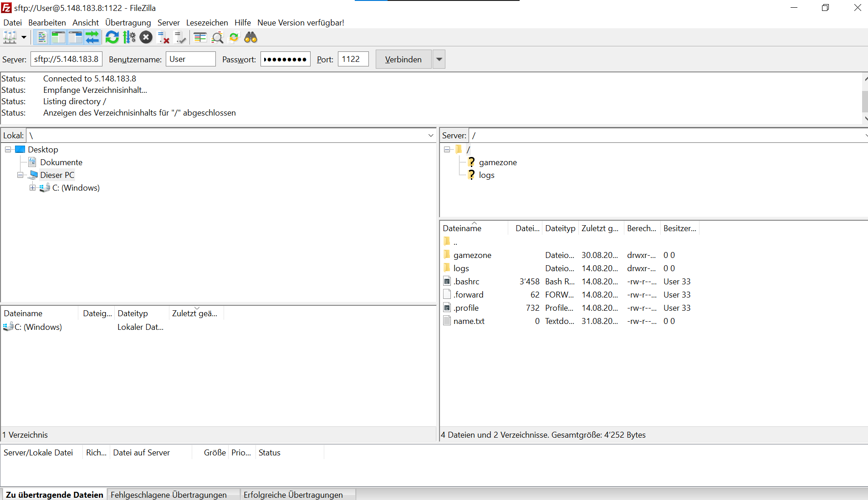Select Dokumente in the local tree

point(61,162)
